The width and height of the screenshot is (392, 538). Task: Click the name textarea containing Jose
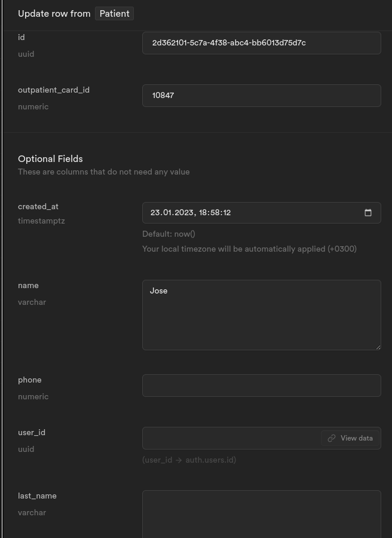261,315
